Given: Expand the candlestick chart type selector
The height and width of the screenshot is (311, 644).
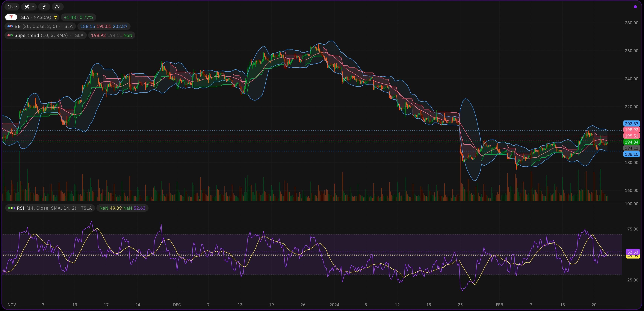Looking at the screenshot, I should (29, 7).
